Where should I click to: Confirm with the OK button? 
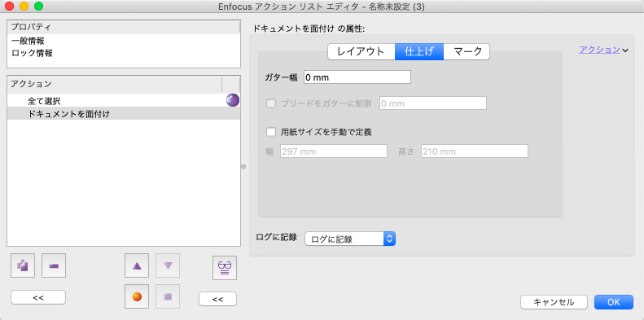614,302
